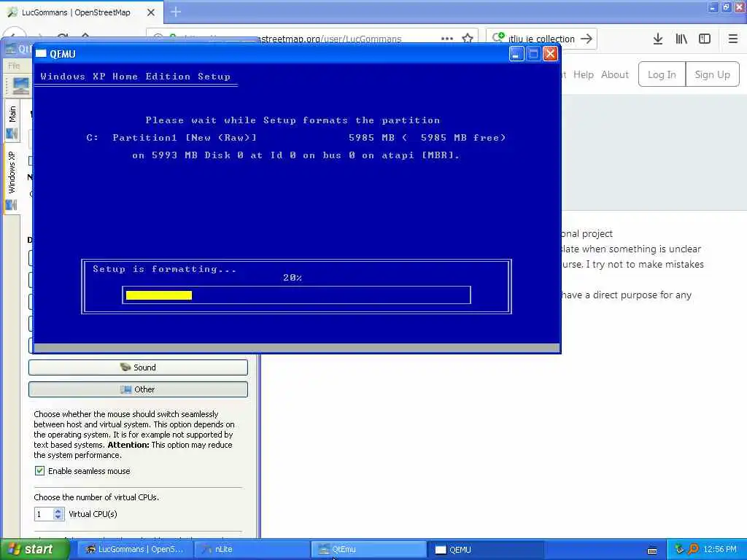The image size is (747, 560).
Task: Bookmark page with star icon
Action: pos(468,39)
